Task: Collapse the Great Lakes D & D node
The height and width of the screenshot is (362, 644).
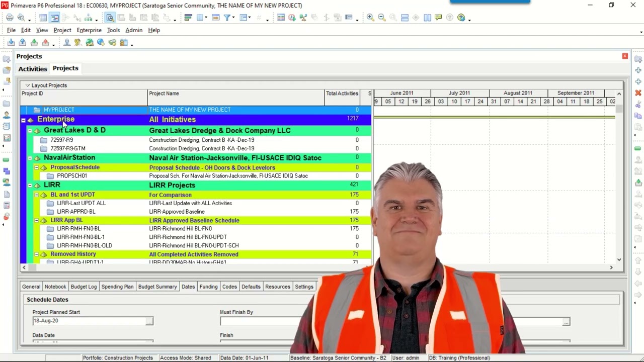Action: [30, 131]
